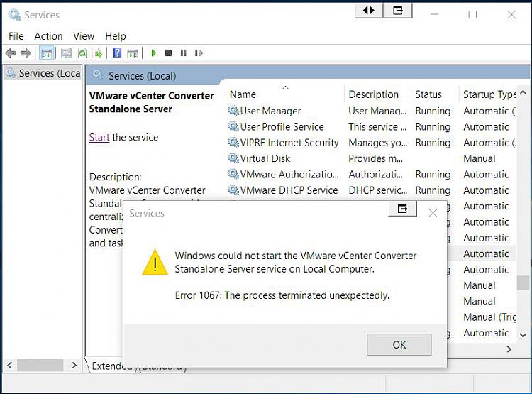Viewport: 532px width, 394px height.
Task: Click Error 1067 message text
Action: 282,295
